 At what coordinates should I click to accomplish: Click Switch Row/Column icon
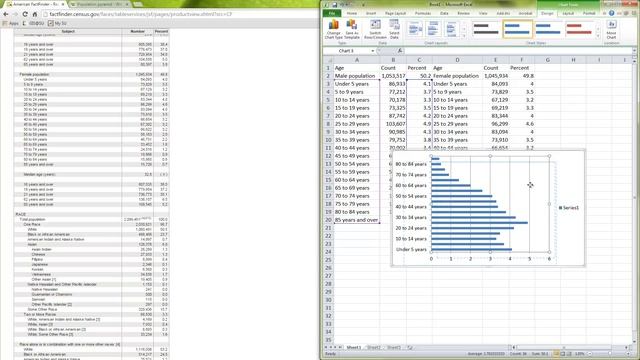click(x=375, y=29)
